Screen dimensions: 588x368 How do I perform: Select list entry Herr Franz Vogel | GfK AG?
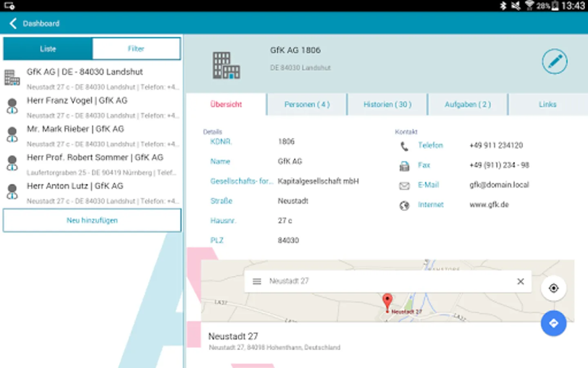click(92, 107)
